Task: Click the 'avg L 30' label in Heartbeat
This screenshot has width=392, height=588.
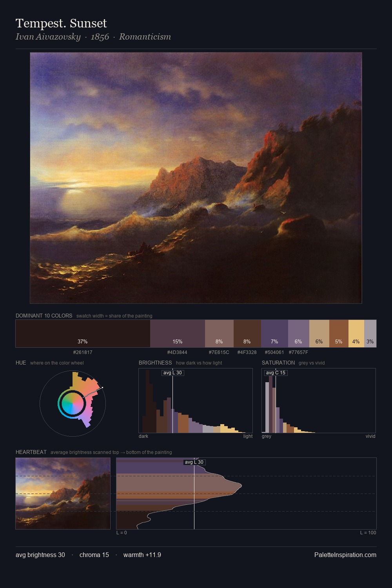Action: (x=194, y=462)
